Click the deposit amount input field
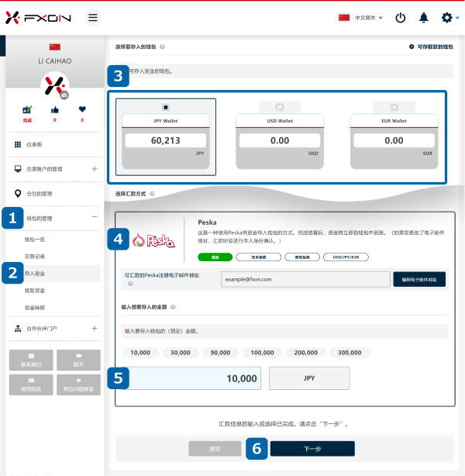Screen dimensions: 465x476 point(194,378)
